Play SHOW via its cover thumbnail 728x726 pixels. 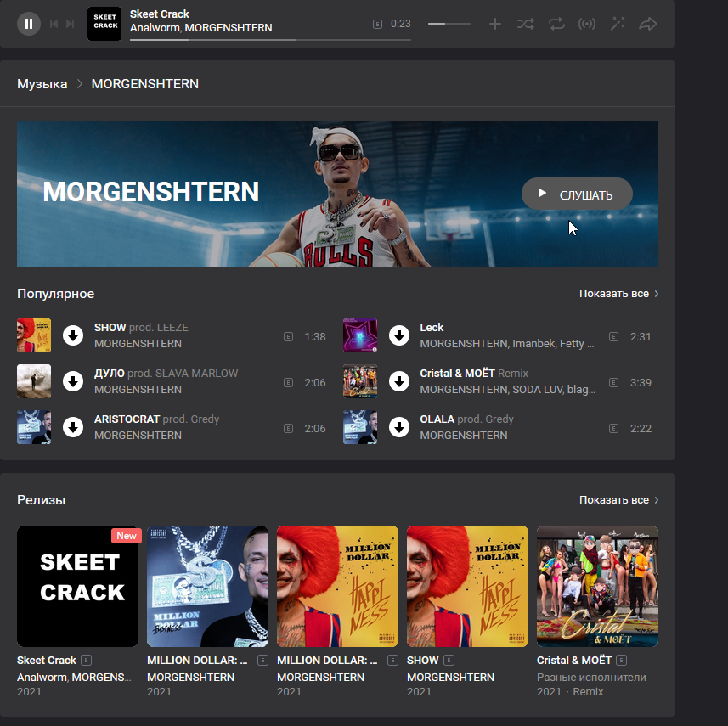click(34, 335)
